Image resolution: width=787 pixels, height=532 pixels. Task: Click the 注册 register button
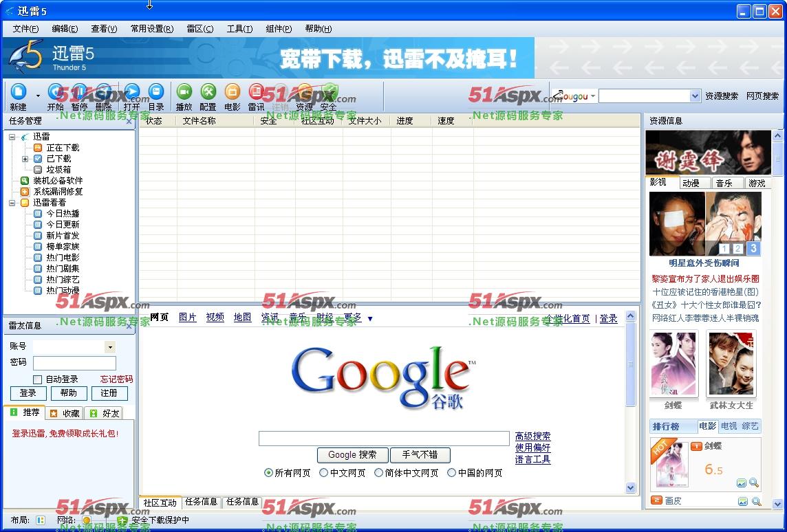tap(109, 393)
